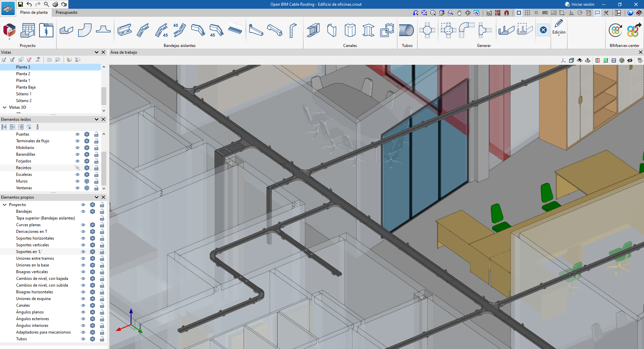Toggle visibility of Bandejas
644x349 pixels.
(x=83, y=211)
